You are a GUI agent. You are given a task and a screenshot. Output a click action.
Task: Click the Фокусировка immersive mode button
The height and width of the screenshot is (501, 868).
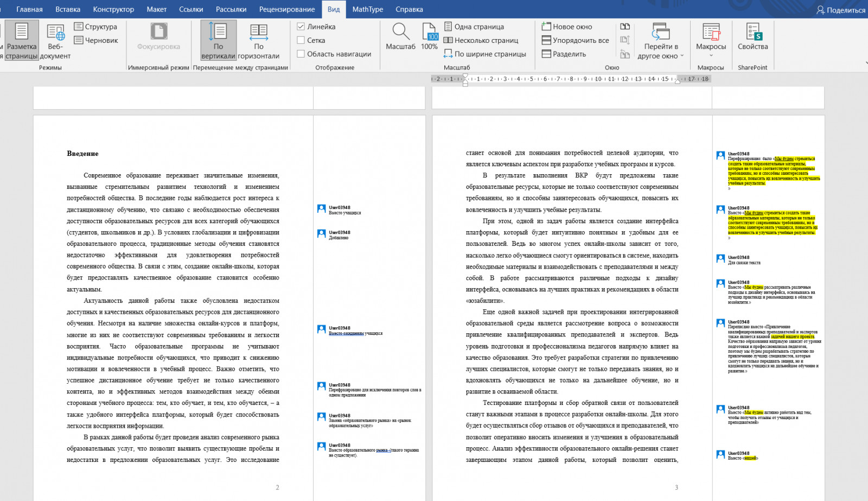pyautogui.click(x=158, y=37)
